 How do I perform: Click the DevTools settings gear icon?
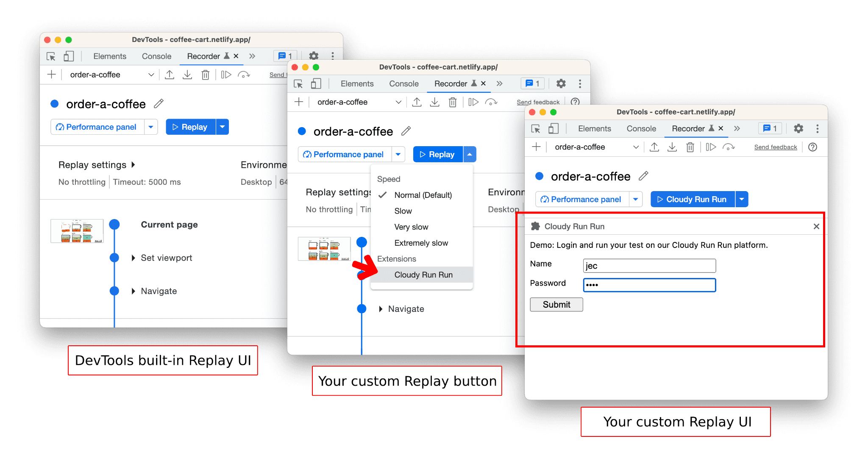[798, 128]
